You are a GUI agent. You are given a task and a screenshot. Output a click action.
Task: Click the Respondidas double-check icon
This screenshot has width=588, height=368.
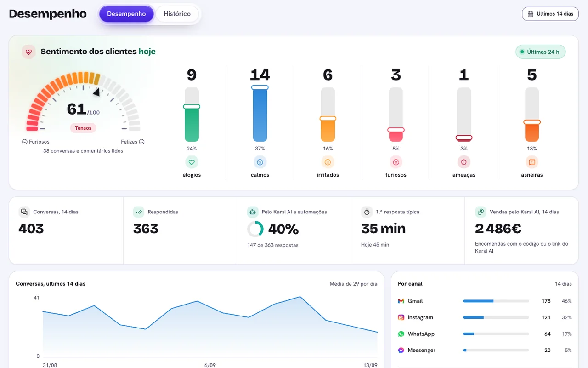pyautogui.click(x=138, y=212)
